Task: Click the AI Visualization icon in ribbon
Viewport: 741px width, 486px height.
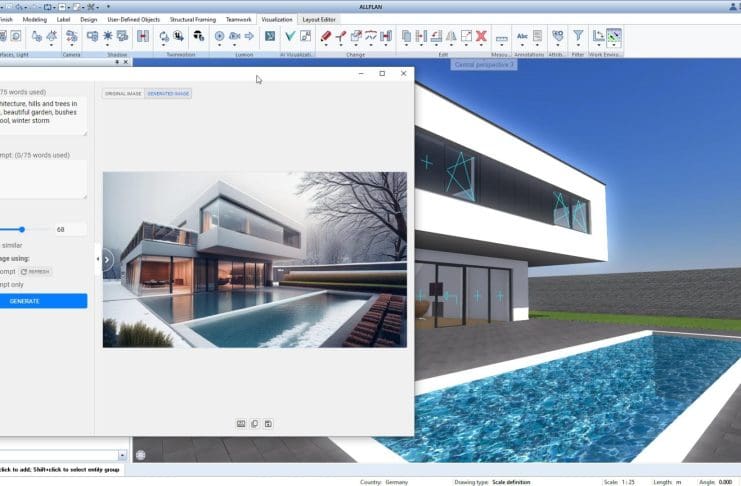Action: pos(270,36)
